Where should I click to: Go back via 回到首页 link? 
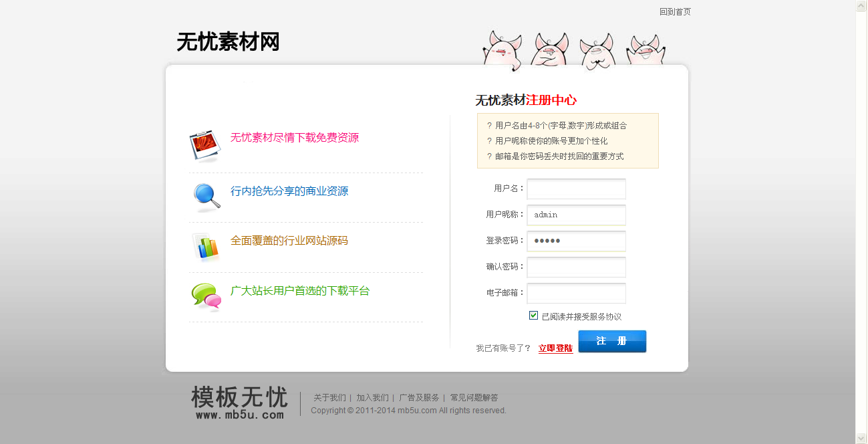pyautogui.click(x=675, y=12)
